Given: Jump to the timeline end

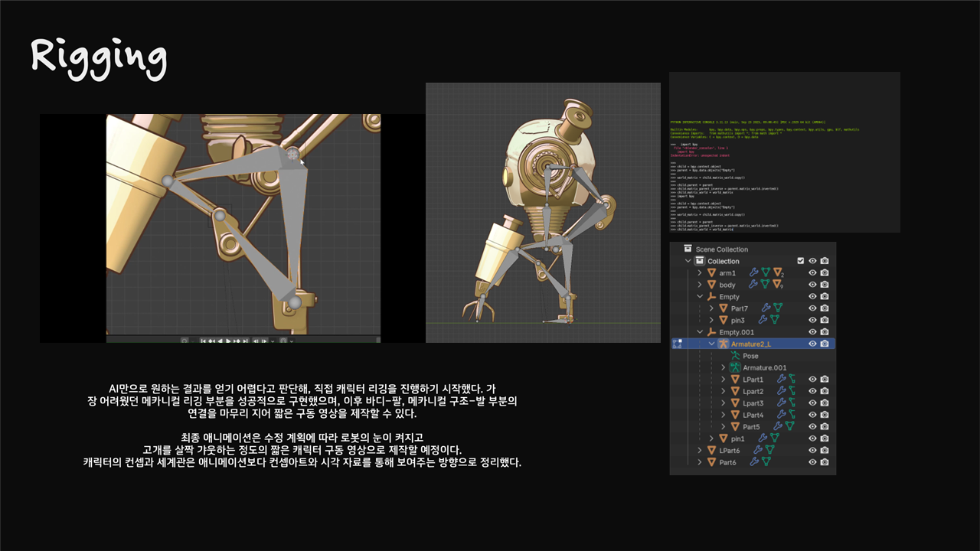Looking at the screenshot, I should tap(245, 341).
